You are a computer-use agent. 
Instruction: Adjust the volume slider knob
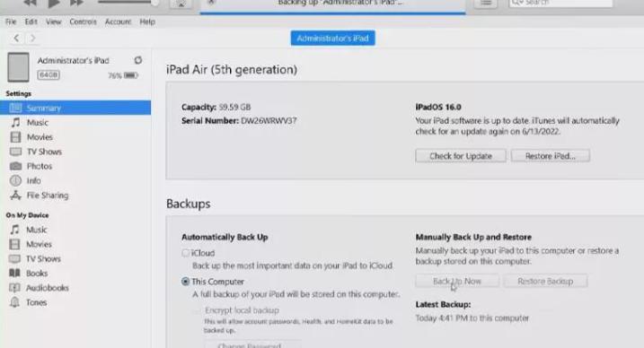pyautogui.click(x=155, y=3)
